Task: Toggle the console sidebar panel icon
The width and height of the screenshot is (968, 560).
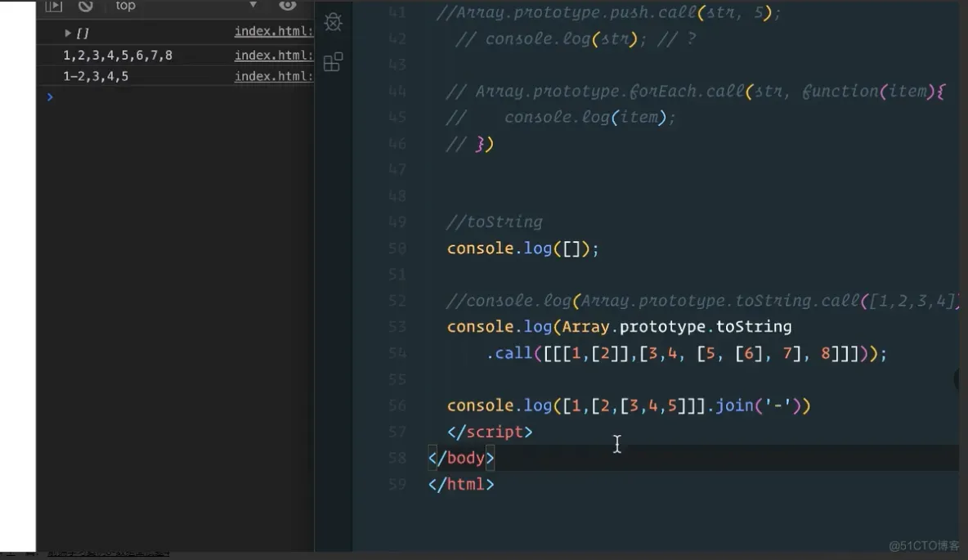Action: (x=54, y=7)
